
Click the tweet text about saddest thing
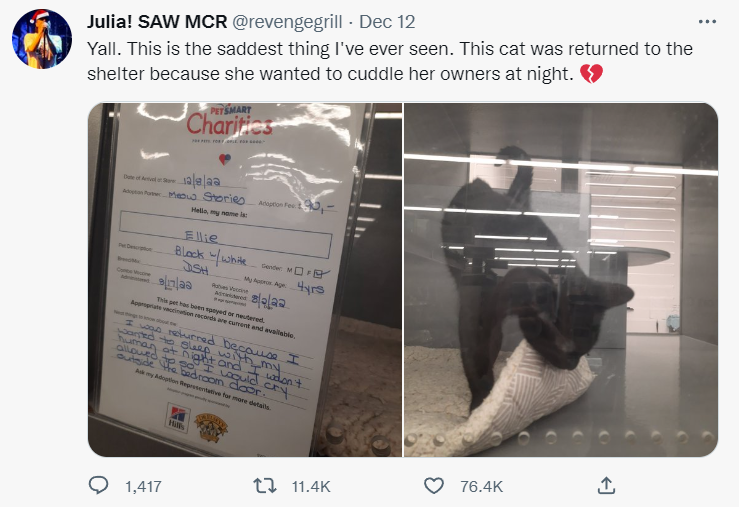(389, 61)
